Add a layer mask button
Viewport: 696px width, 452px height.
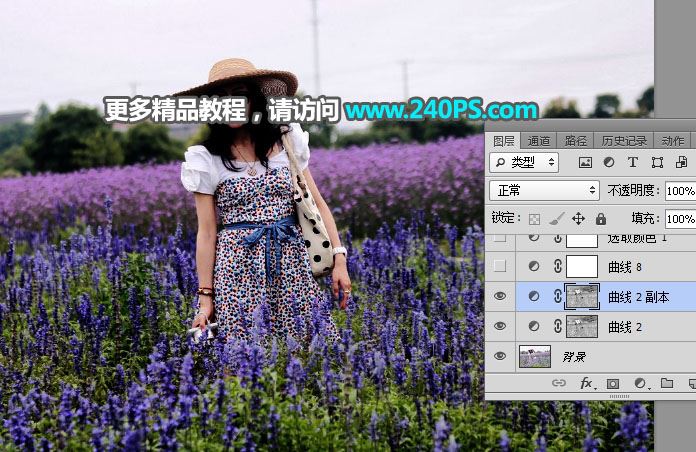[x=613, y=383]
